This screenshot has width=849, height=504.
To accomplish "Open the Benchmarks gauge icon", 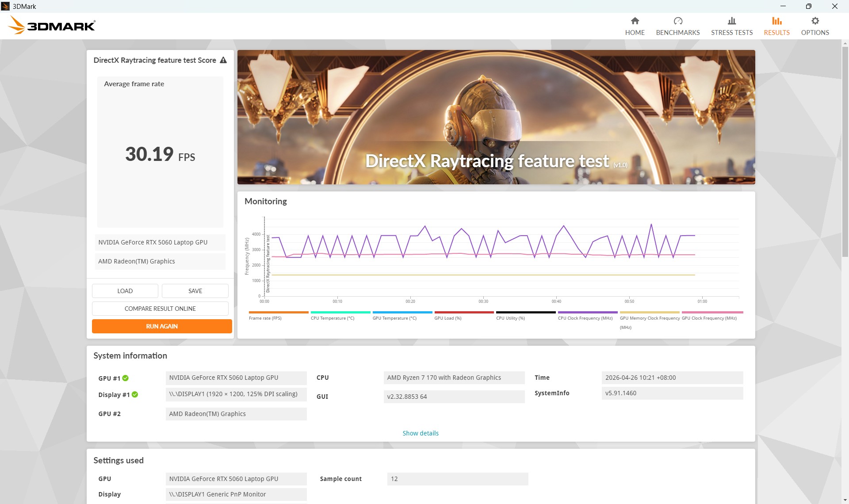I will (x=678, y=21).
